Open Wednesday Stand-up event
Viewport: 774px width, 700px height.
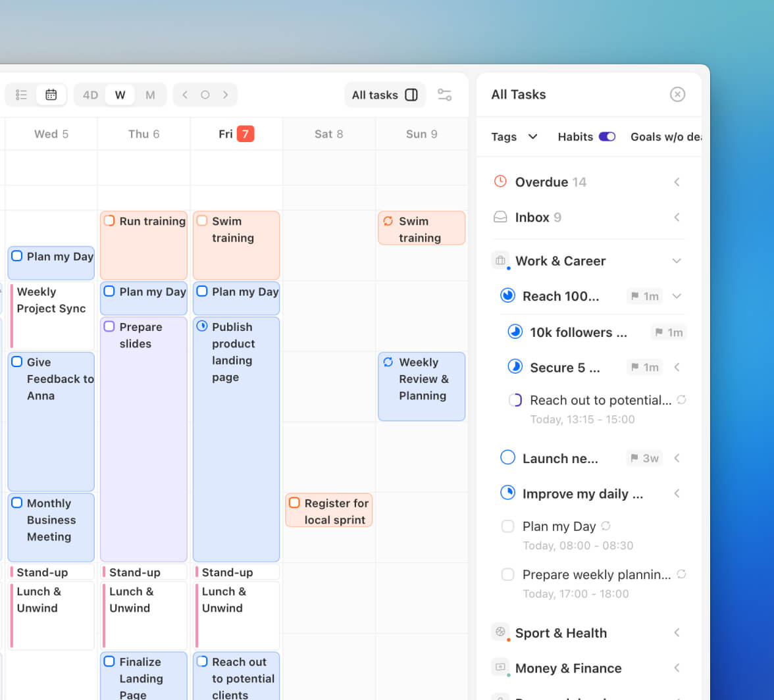click(x=51, y=572)
